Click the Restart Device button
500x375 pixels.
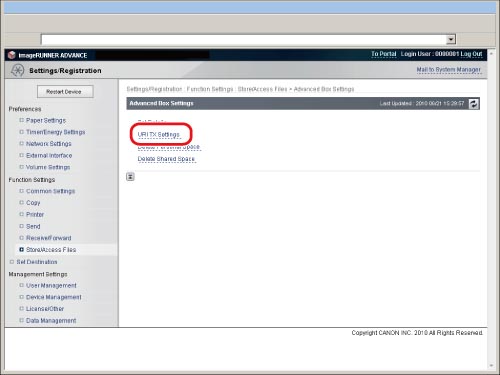pyautogui.click(x=65, y=92)
